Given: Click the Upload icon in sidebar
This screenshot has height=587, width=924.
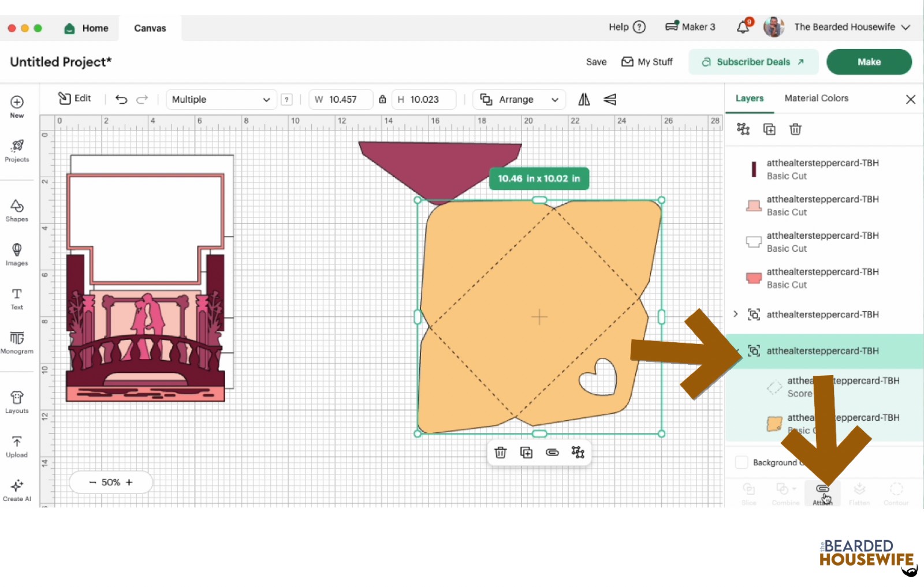Looking at the screenshot, I should (x=17, y=446).
